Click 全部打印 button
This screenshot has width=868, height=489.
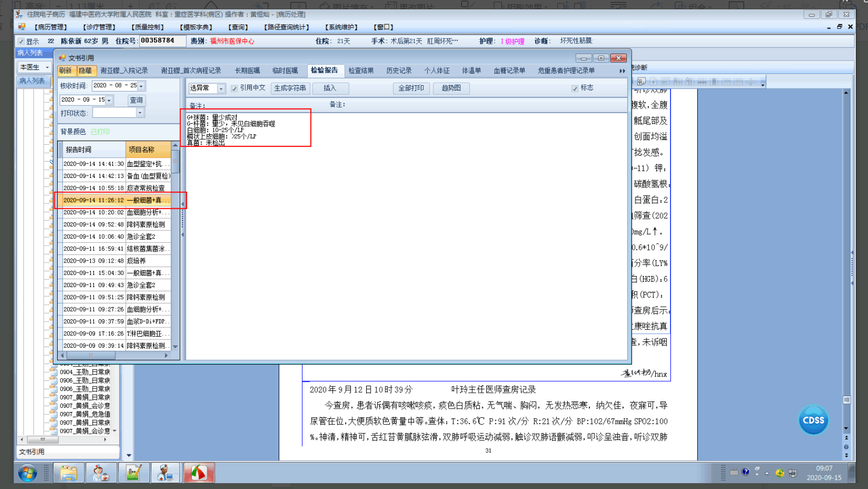[x=411, y=88]
